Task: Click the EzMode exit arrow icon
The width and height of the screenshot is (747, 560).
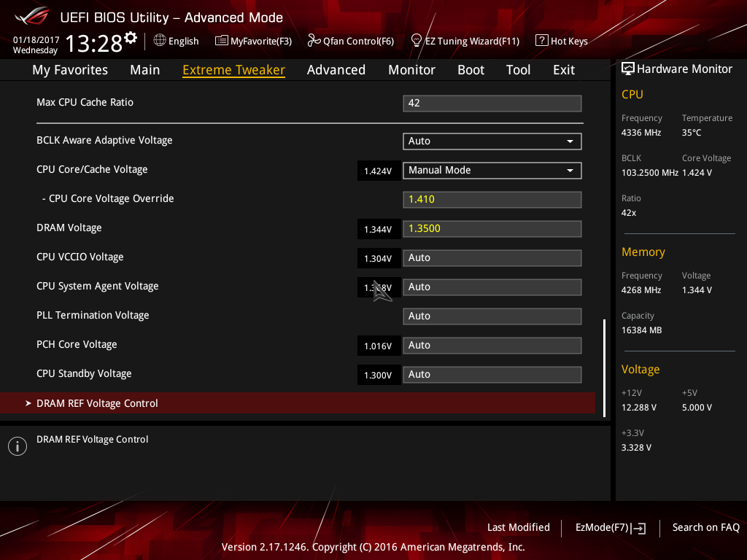Action: [639, 528]
